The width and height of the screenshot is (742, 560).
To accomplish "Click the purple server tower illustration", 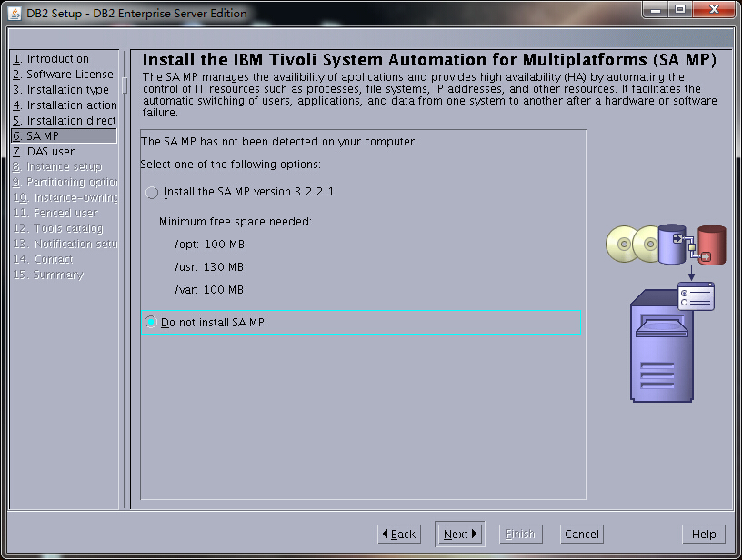I will tap(662, 346).
